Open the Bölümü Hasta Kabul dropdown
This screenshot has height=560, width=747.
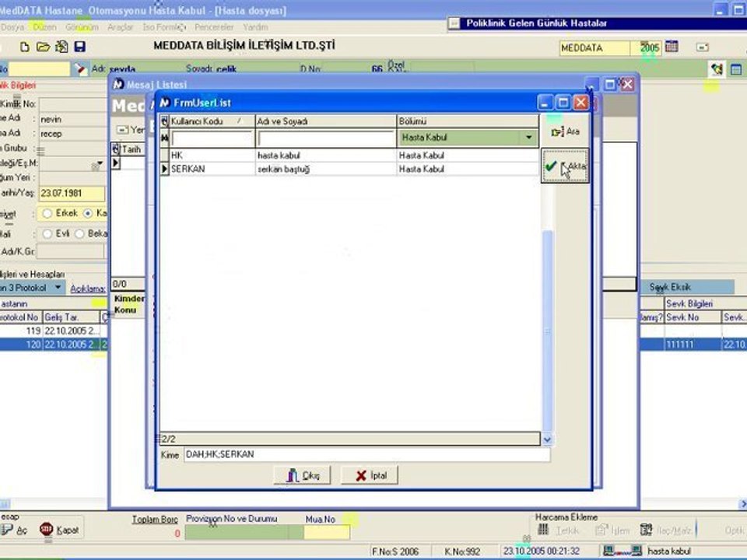[x=529, y=138]
